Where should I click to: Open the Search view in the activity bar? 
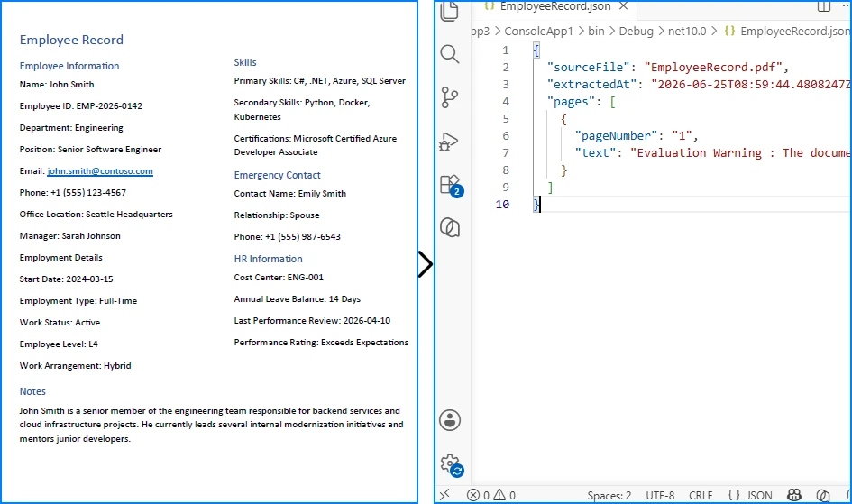click(449, 54)
